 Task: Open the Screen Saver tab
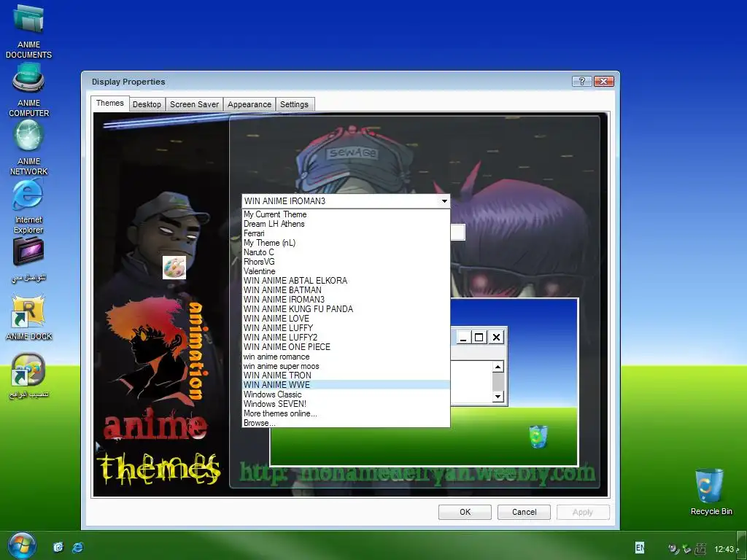click(x=194, y=104)
